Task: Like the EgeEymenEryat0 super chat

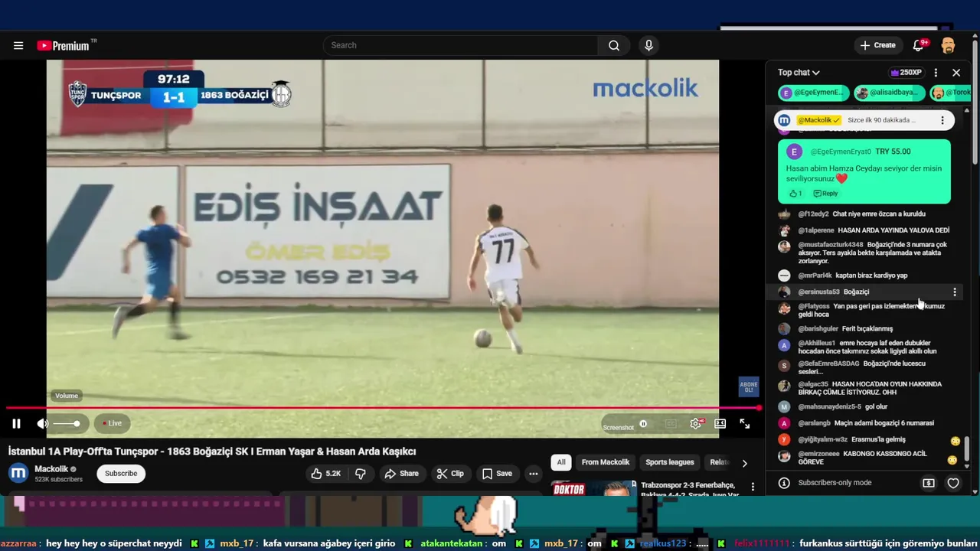Action: [x=795, y=194]
